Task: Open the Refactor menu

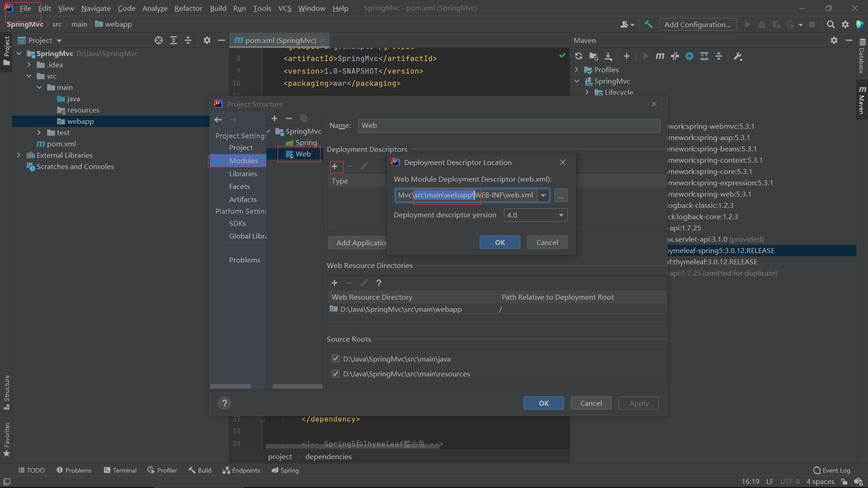Action: (188, 8)
